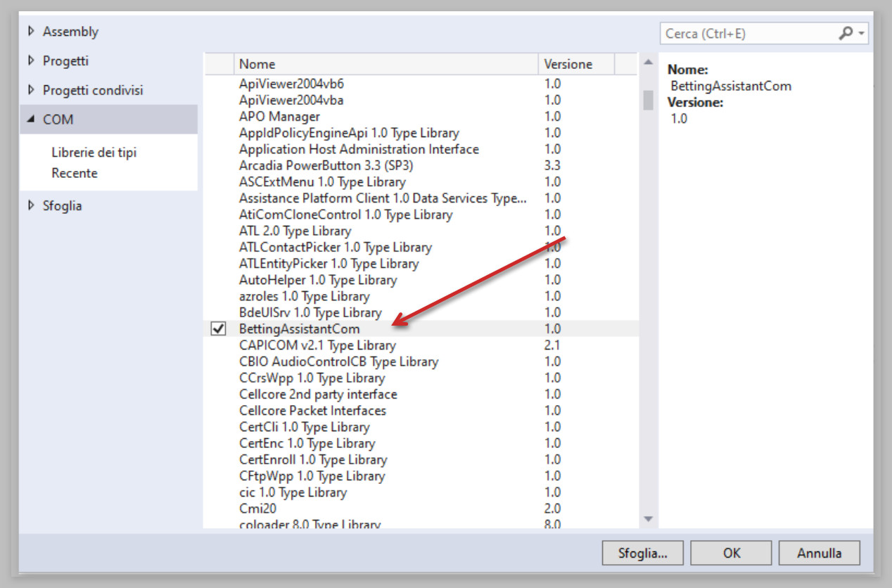Uncheck the BettingAssistantCom checkbox
The height and width of the screenshot is (588, 892).
pos(219,328)
